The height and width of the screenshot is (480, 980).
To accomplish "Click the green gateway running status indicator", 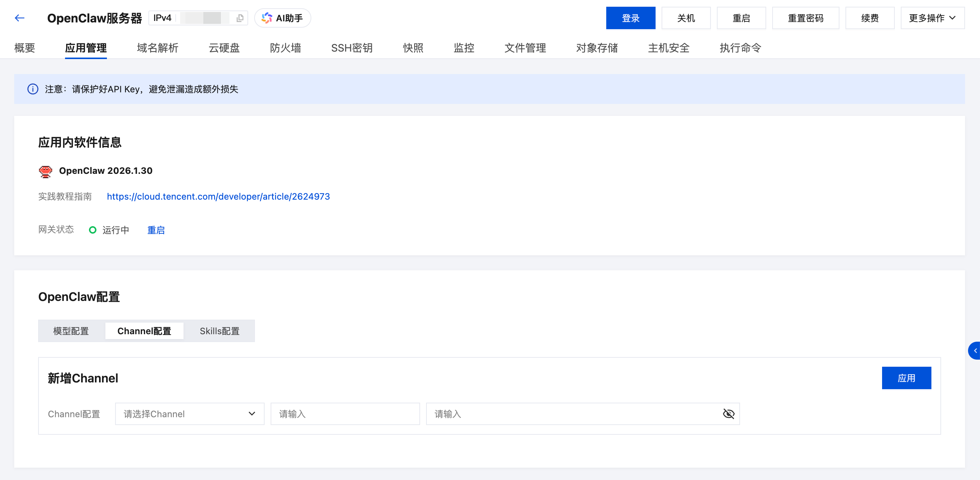I will (92, 230).
